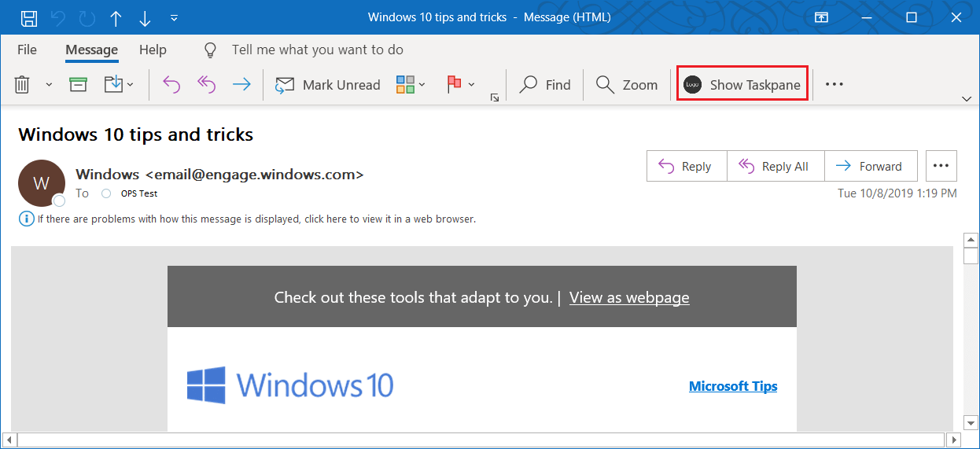The width and height of the screenshot is (980, 449).
Task: Open the ribbon More commands ellipsis
Action: [834, 84]
